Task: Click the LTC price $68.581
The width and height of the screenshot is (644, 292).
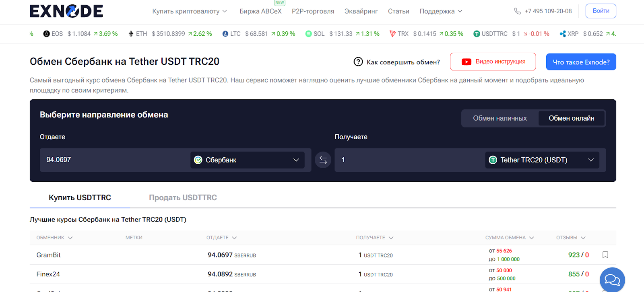Action: click(256, 34)
